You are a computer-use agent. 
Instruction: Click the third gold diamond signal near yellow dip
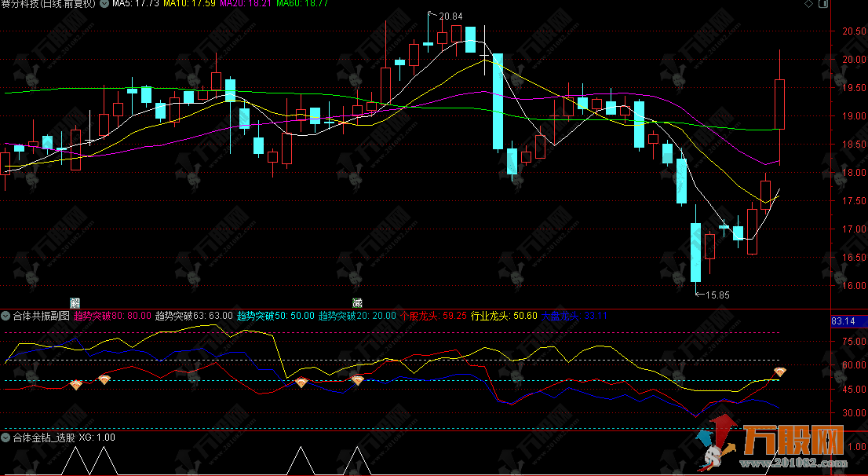(x=301, y=383)
